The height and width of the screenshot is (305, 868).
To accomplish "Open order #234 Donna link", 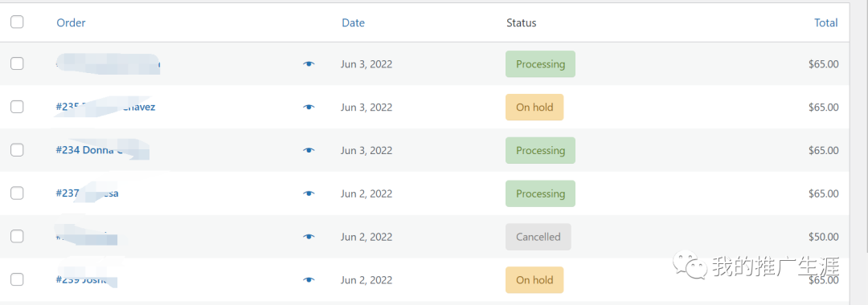I will coord(102,150).
